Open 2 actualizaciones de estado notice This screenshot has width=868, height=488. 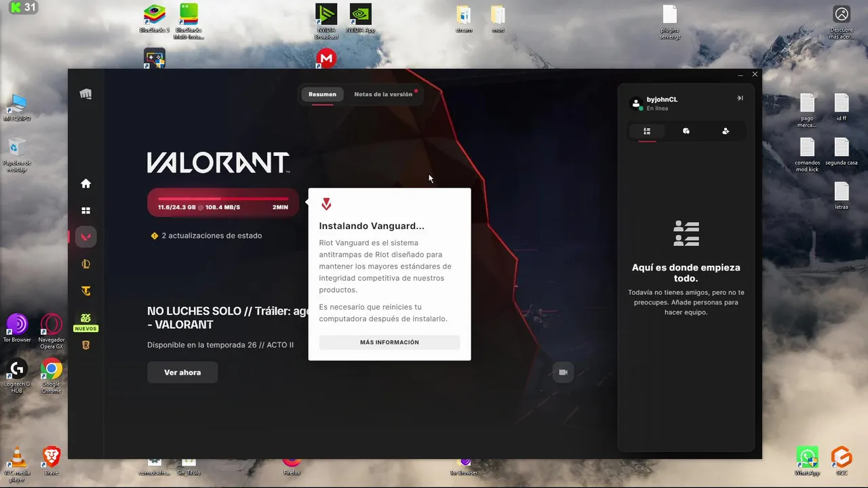pos(206,236)
